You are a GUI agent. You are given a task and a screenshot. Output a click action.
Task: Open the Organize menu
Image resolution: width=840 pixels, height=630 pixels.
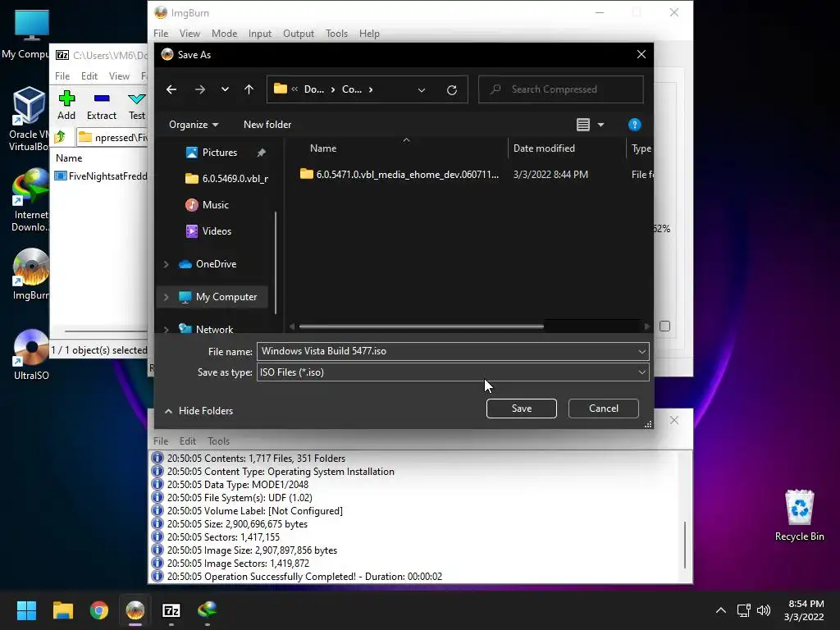194,125
